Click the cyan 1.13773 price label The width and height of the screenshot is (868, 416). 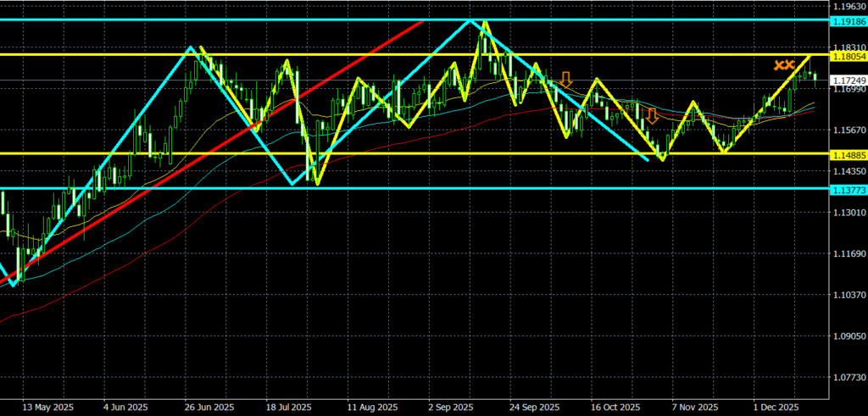(848, 189)
